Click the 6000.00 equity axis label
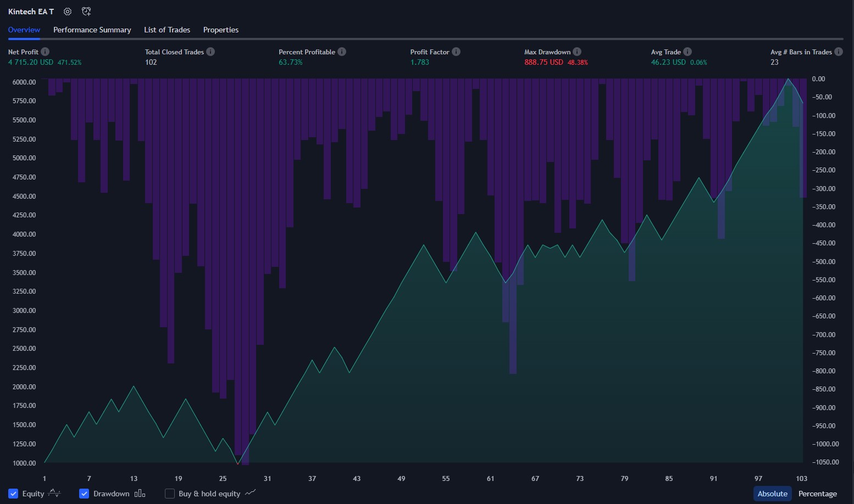Screen dimensions: 854x504 tap(24, 82)
